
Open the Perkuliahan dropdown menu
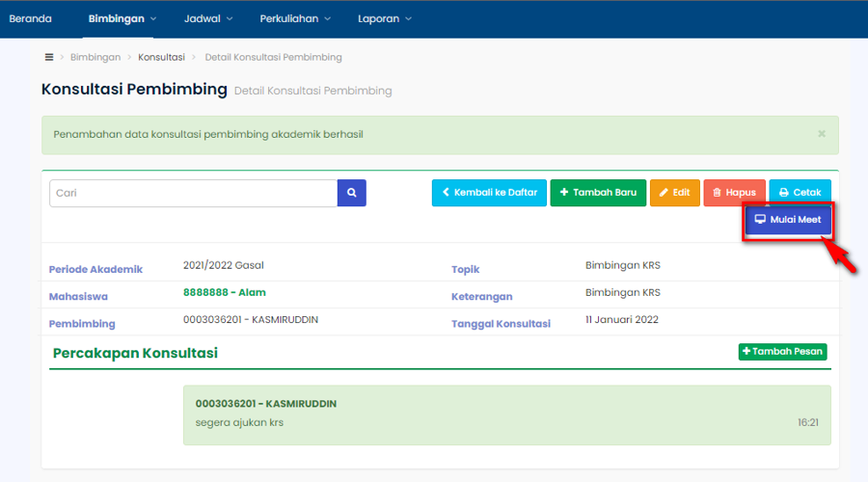click(295, 18)
